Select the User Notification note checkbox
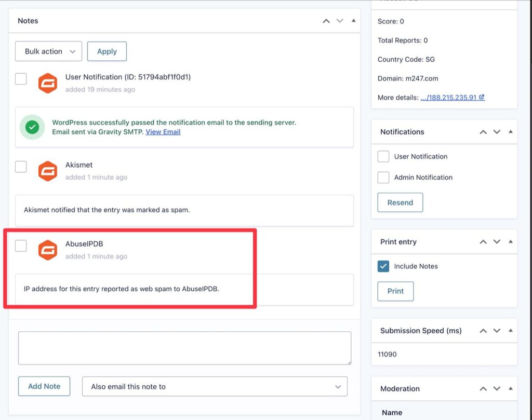This screenshot has width=532, height=420. (21, 78)
